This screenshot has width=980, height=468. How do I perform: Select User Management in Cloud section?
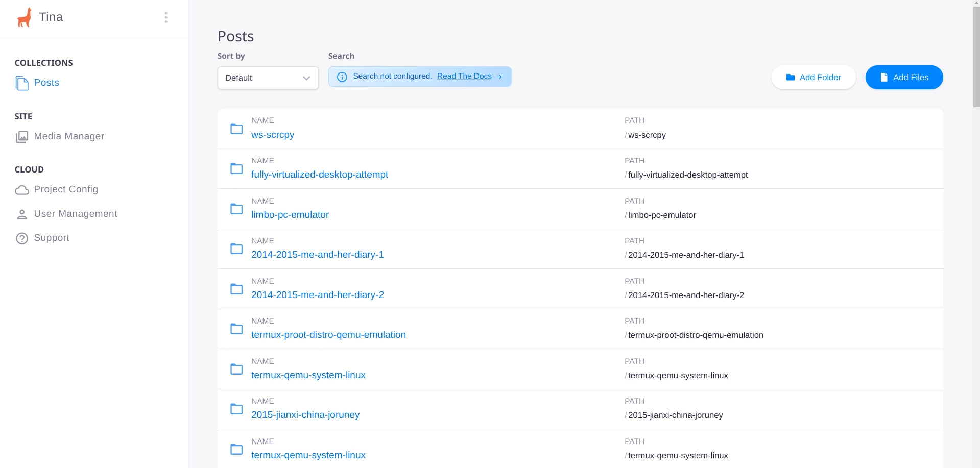(76, 214)
